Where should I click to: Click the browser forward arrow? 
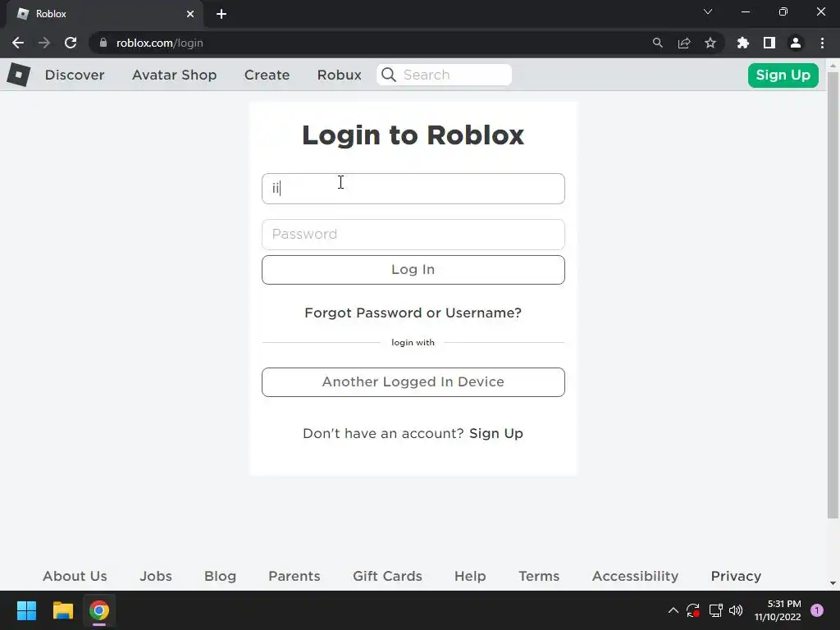44,43
